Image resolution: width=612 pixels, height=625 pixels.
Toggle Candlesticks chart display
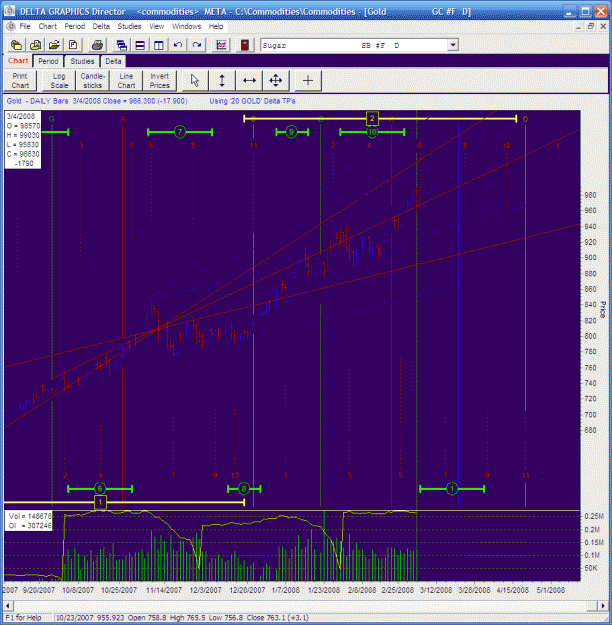pyautogui.click(x=92, y=81)
